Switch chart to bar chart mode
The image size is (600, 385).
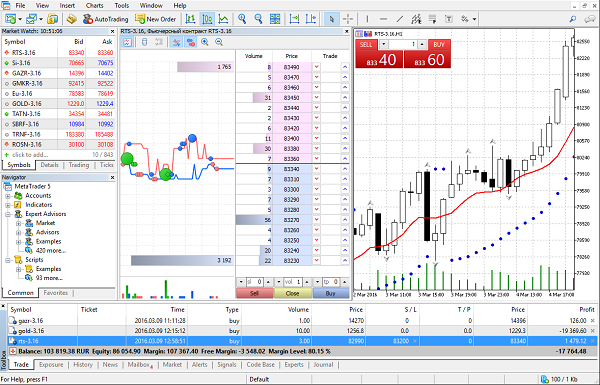tap(191, 19)
